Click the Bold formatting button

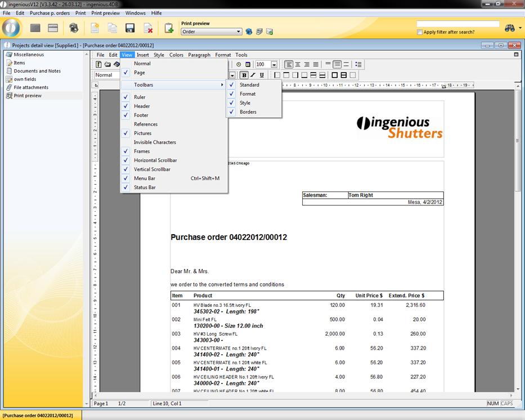click(244, 75)
